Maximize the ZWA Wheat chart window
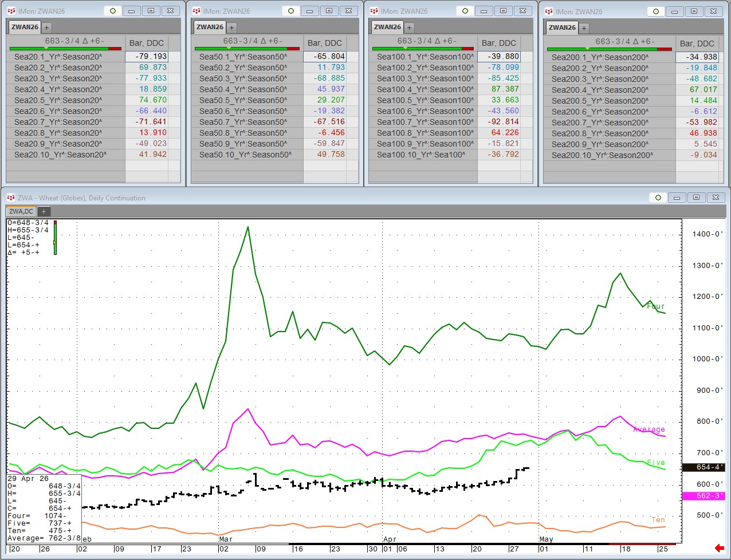Screen dimensions: 731x560 point(696,198)
